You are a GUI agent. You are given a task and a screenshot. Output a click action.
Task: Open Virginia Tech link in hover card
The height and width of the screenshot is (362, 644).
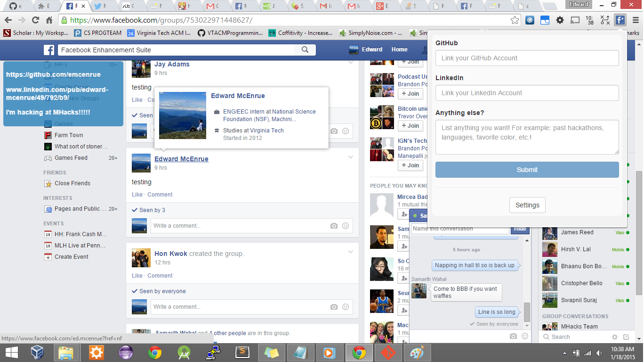[267, 131]
